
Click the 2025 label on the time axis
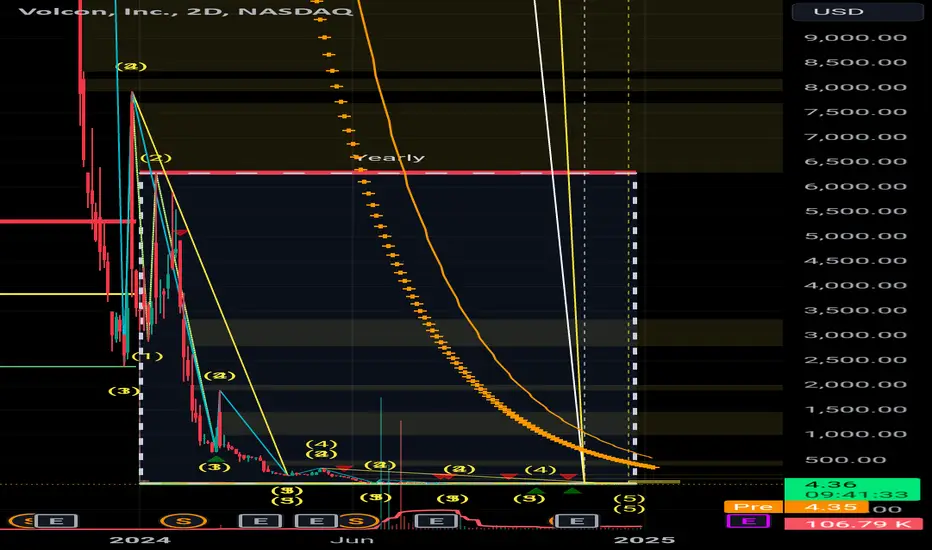point(644,540)
